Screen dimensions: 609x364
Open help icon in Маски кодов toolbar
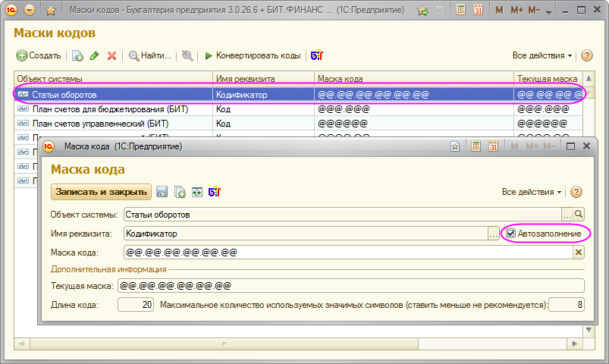pyautogui.click(x=586, y=55)
